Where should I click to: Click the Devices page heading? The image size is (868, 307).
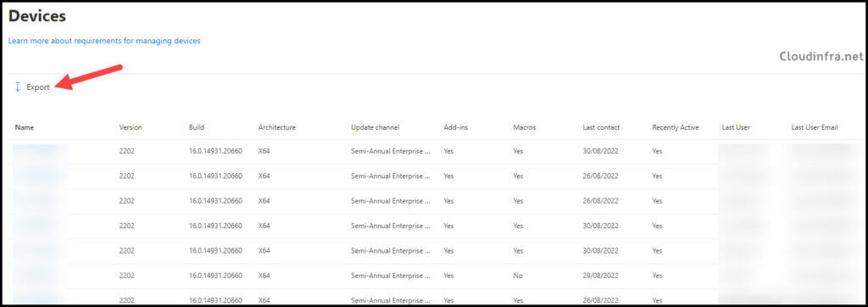coord(37,17)
